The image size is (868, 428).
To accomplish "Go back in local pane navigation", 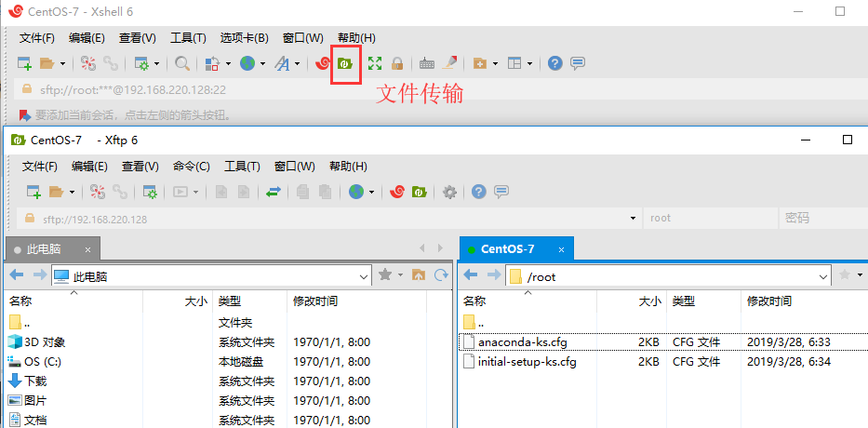I will point(17,274).
